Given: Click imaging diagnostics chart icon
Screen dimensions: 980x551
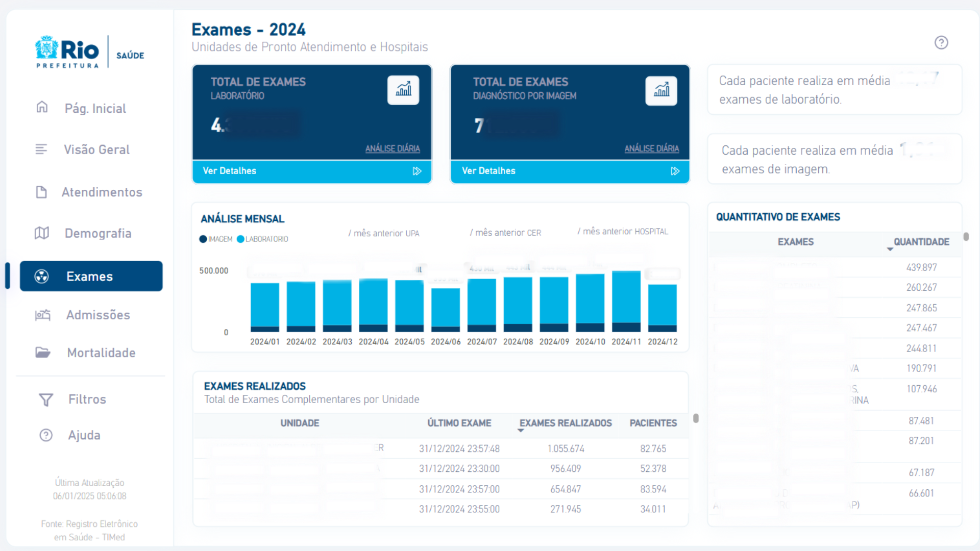Looking at the screenshot, I should pos(661,91).
